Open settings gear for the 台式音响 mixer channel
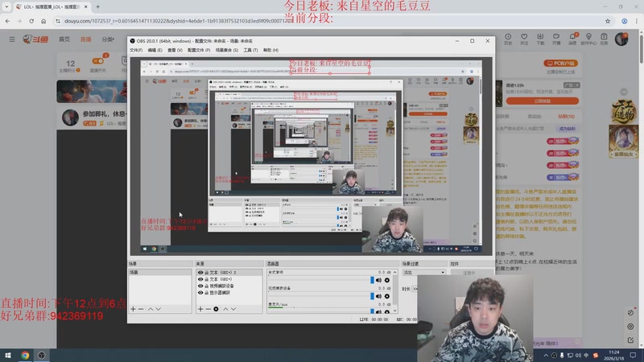 387,280
